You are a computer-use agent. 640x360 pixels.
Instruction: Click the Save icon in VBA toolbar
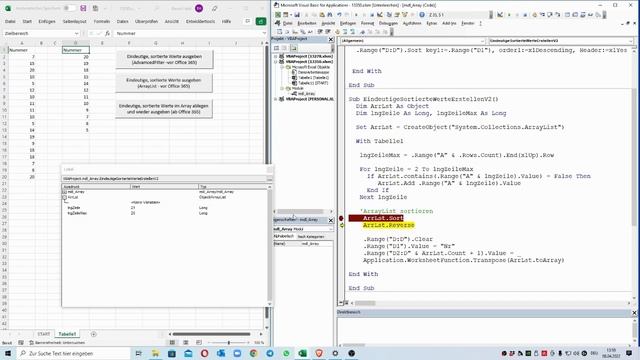[297, 15]
